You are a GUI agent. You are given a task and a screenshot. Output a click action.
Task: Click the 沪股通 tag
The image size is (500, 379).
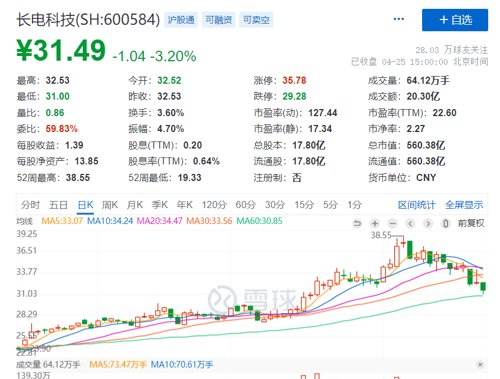181,20
